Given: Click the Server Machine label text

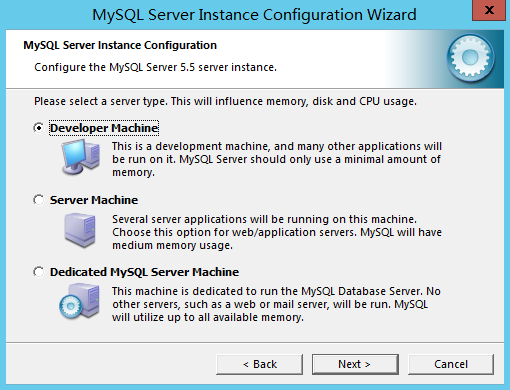Looking at the screenshot, I should click(x=94, y=200).
